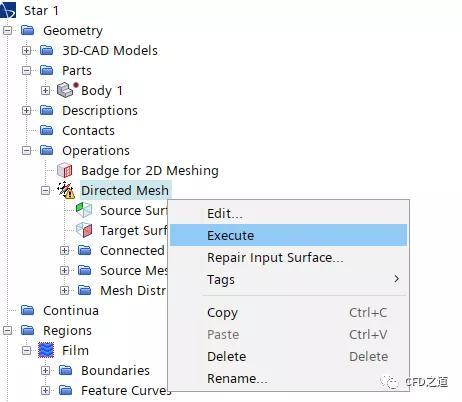Select the Source Surfaces cube icon
This screenshot has width=462, height=402.
coord(84,210)
